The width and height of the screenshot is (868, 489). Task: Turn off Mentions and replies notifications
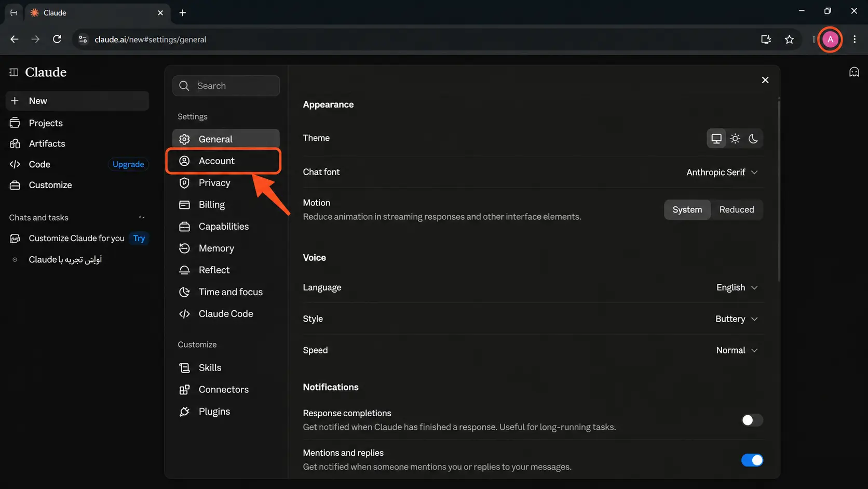coord(752,460)
